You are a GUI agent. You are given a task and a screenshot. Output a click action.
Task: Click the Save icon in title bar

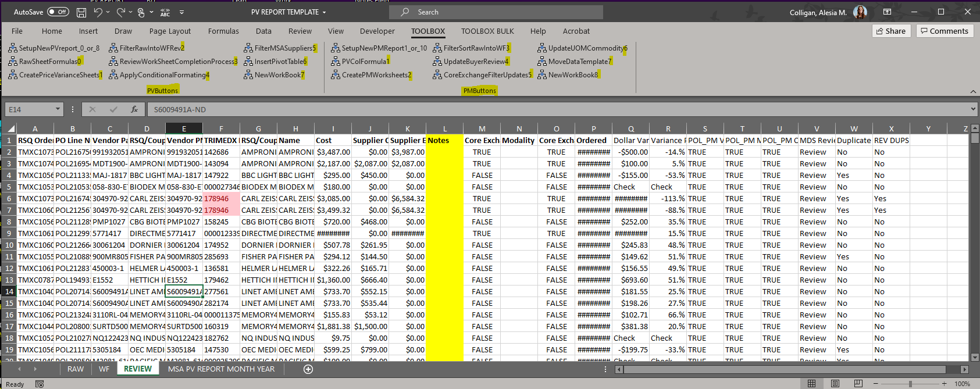[81, 12]
